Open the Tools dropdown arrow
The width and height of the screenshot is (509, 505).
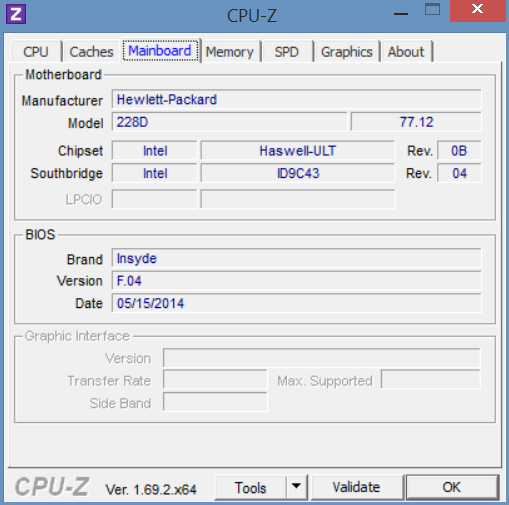[x=296, y=487]
